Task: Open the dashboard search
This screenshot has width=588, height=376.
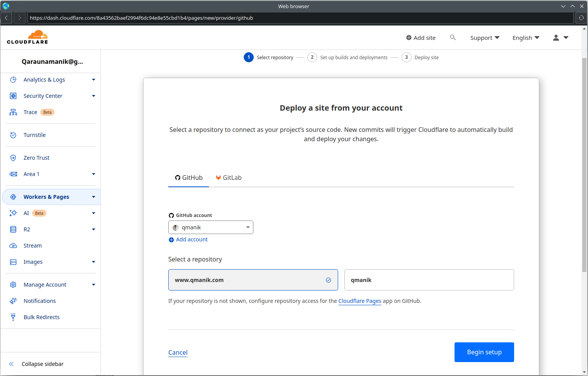Action: (453, 38)
